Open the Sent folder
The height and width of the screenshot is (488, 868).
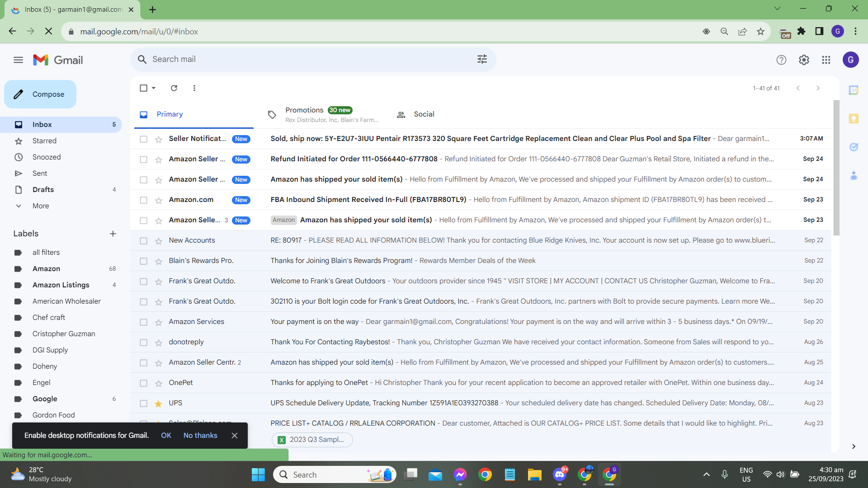pos(61,174)
